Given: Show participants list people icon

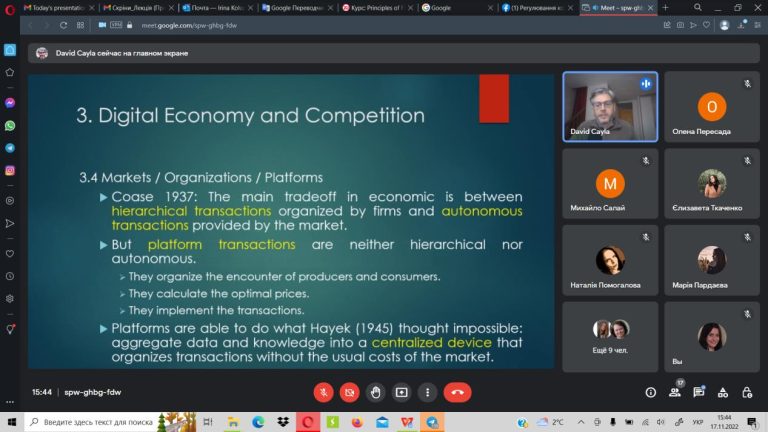Looking at the screenshot, I should tap(675, 392).
